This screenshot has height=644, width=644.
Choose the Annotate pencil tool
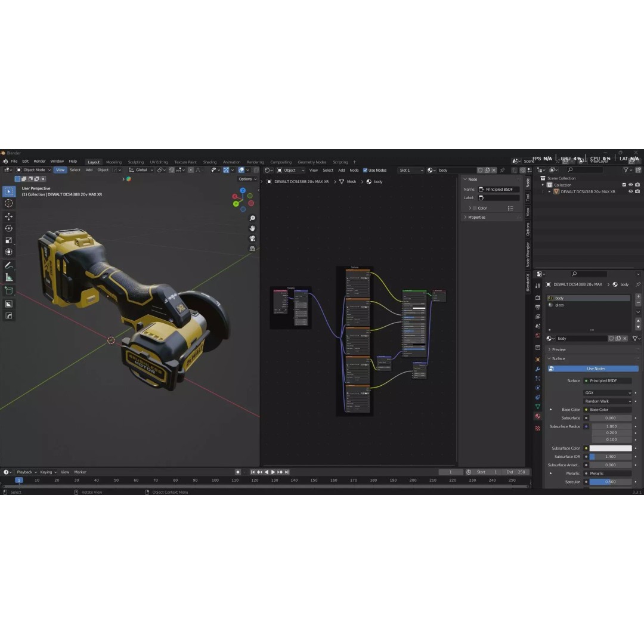8,266
